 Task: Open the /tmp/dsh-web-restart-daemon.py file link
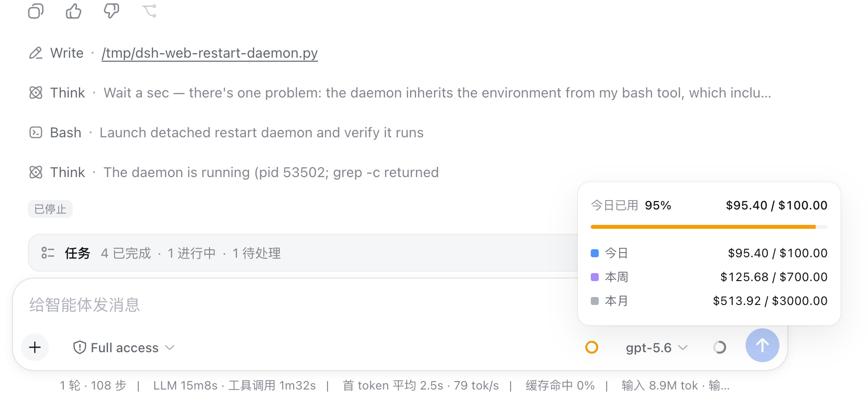click(x=210, y=53)
